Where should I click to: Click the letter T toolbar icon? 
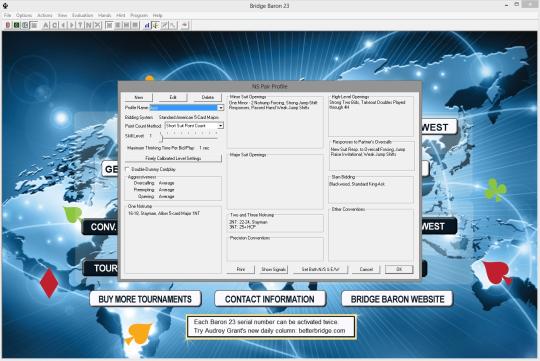(x=80, y=25)
